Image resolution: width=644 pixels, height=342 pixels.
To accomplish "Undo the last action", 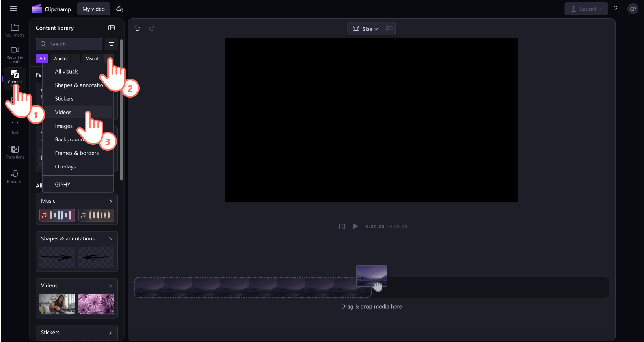I will (x=138, y=28).
